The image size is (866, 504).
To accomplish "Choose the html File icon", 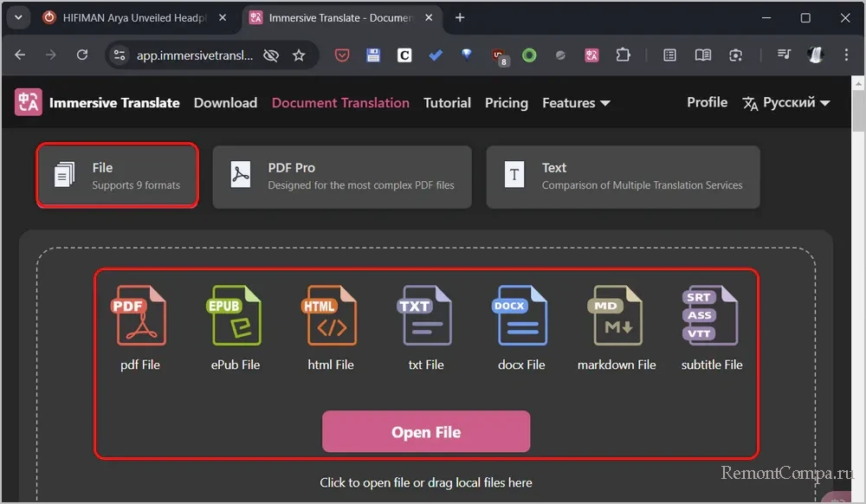I will point(331,316).
